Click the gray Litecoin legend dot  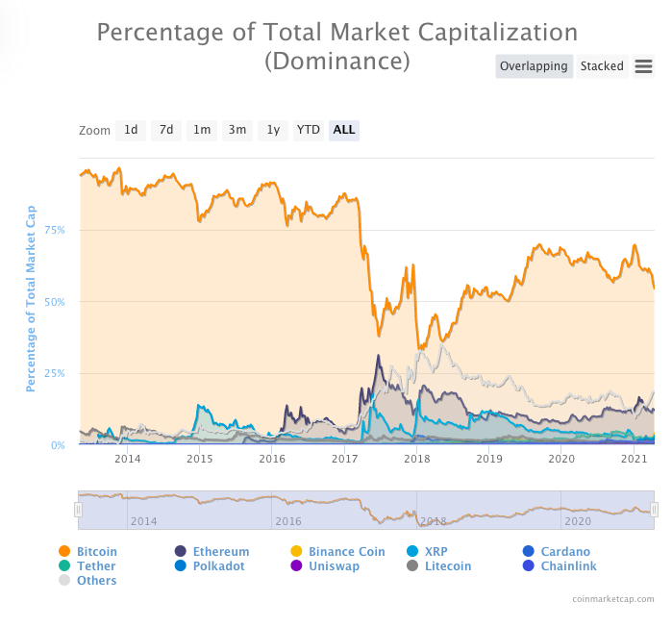pos(412,566)
